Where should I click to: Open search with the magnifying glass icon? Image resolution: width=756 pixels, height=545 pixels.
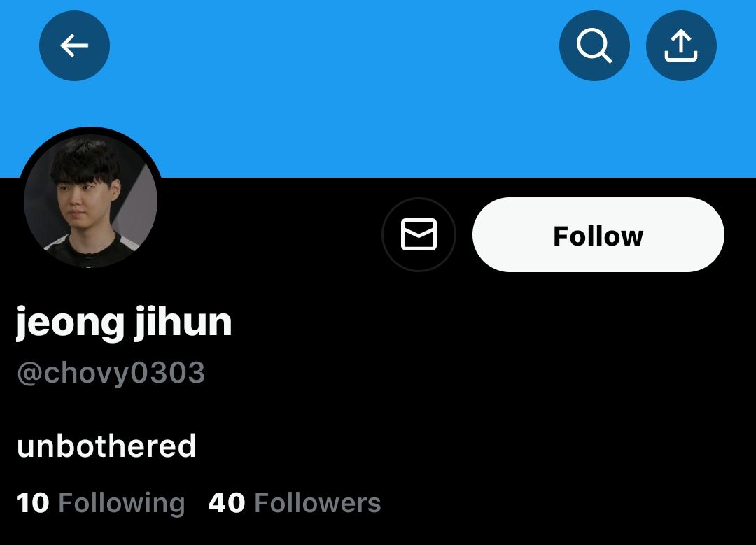(x=594, y=45)
